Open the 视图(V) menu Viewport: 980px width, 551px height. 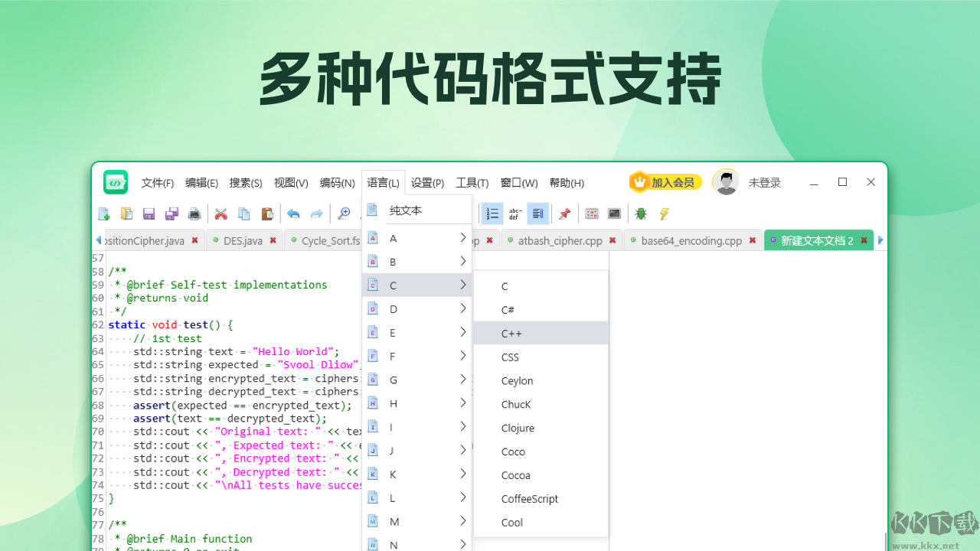pos(291,183)
